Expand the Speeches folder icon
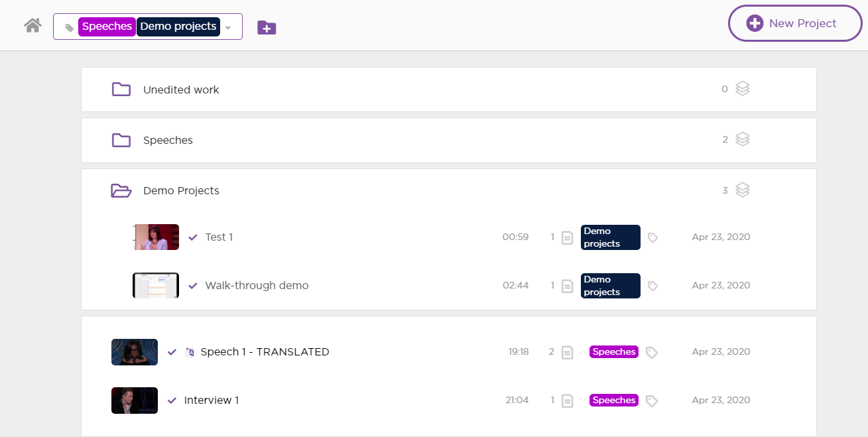The width and height of the screenshot is (868, 437). point(121,140)
